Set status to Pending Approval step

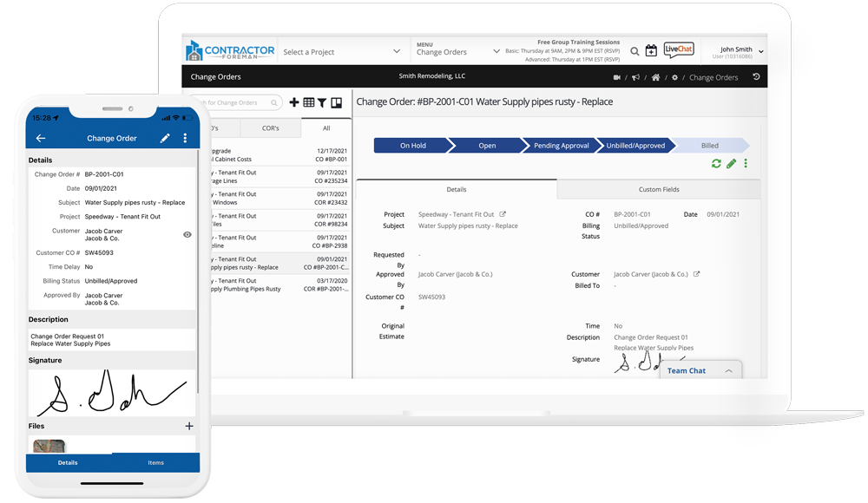pyautogui.click(x=562, y=146)
